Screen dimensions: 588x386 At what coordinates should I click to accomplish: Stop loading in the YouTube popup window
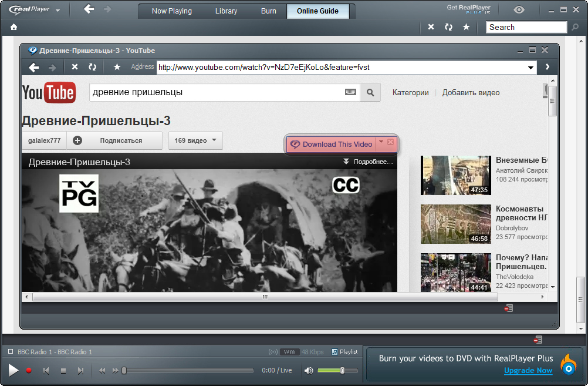(75, 67)
